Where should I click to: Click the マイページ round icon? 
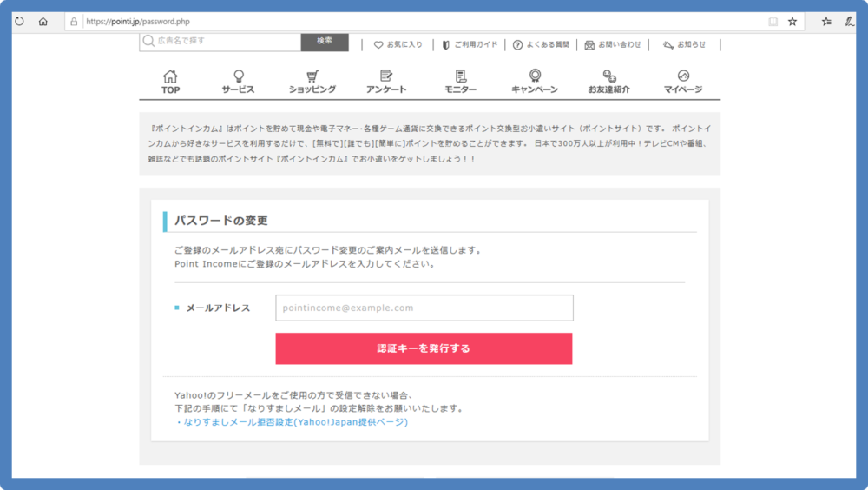tap(683, 76)
